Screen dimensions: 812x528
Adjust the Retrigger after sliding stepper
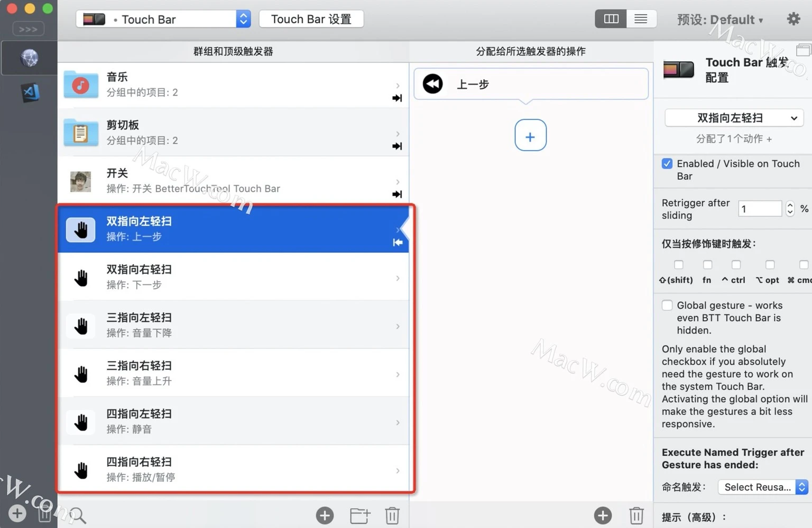point(790,209)
